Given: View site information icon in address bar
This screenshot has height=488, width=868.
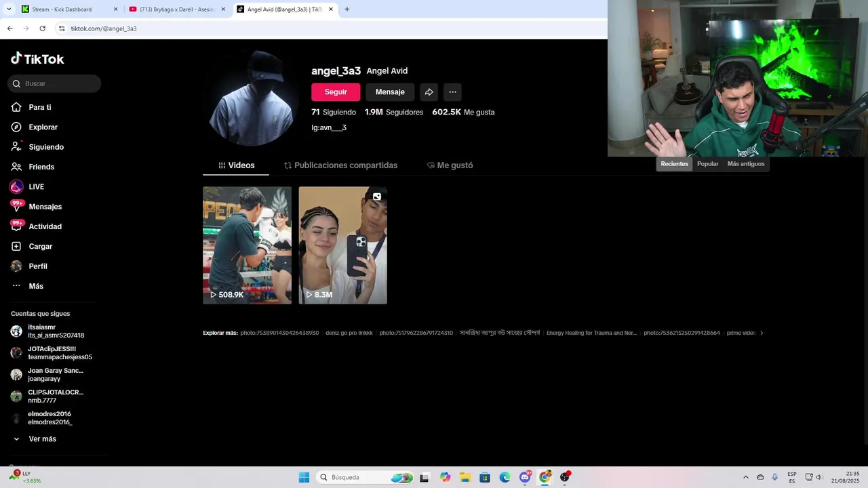Looking at the screenshot, I should [x=62, y=28].
